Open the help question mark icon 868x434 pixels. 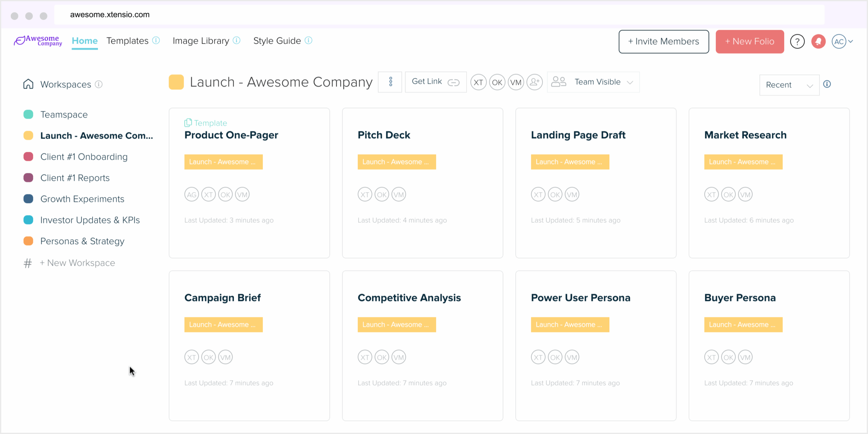click(797, 41)
